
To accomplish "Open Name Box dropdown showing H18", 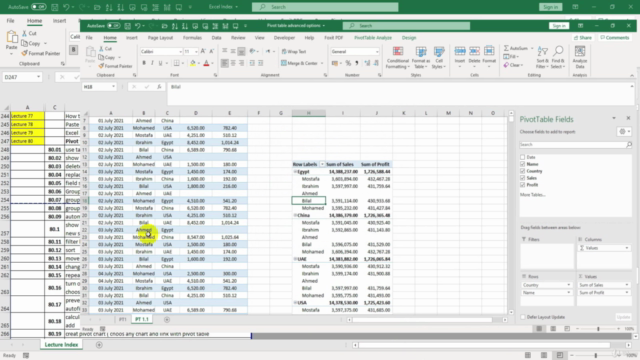I will (x=113, y=87).
